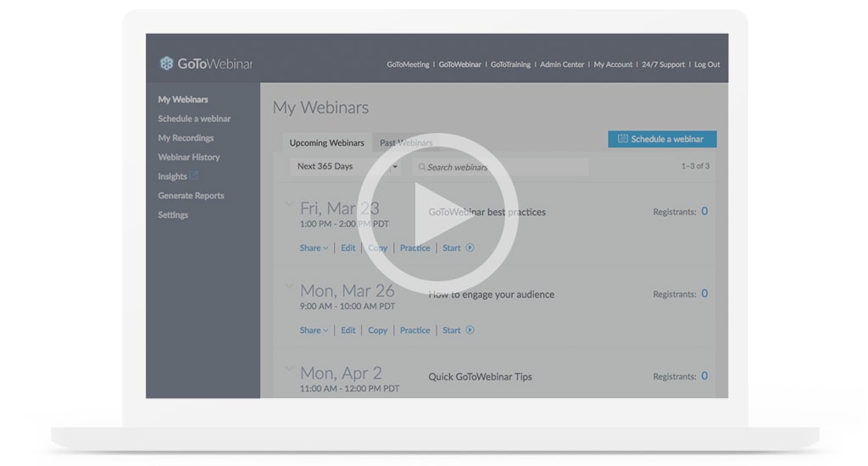This screenshot has height=466, width=868.
Task: Click 'GoToWebinar best practices' title
Action: pos(487,212)
